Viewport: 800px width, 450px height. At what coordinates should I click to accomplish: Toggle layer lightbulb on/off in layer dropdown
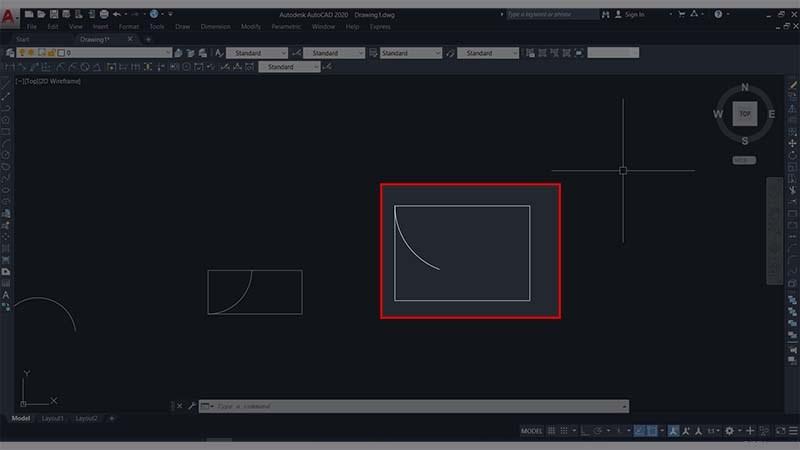(22, 53)
